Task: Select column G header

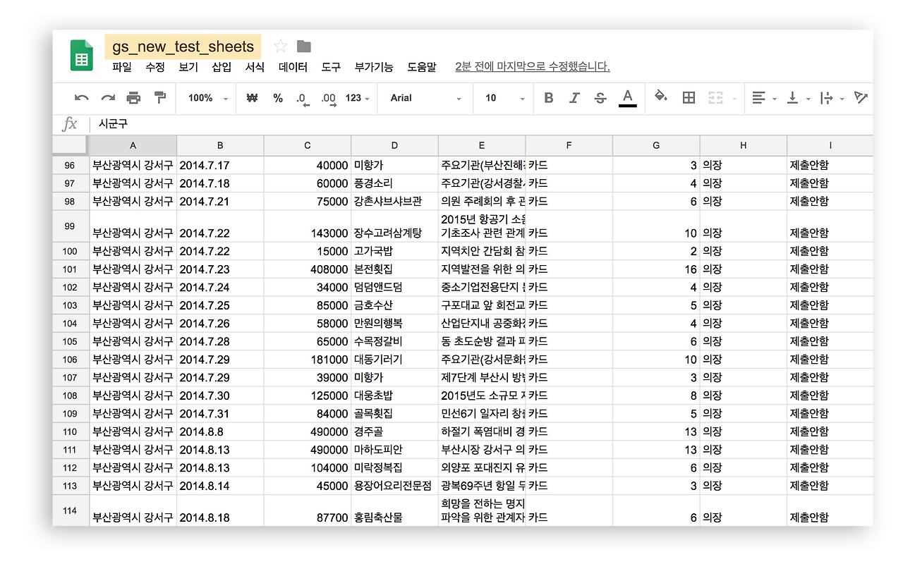Action: coord(656,145)
